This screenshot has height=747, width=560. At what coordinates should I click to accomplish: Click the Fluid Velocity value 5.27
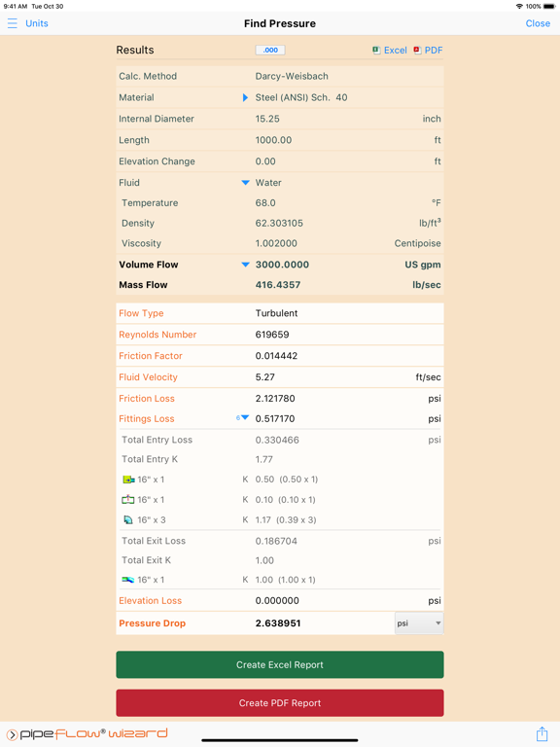264,377
